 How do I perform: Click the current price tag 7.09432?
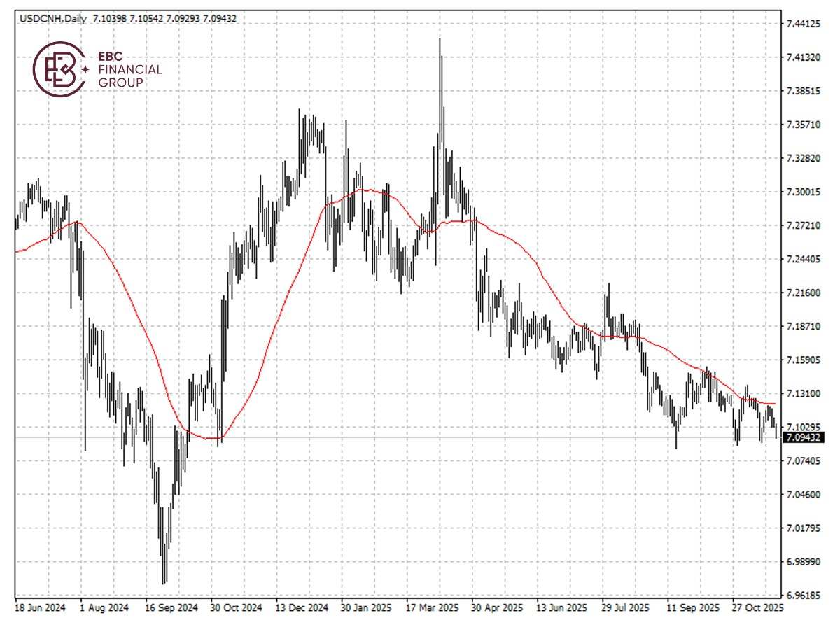click(804, 436)
